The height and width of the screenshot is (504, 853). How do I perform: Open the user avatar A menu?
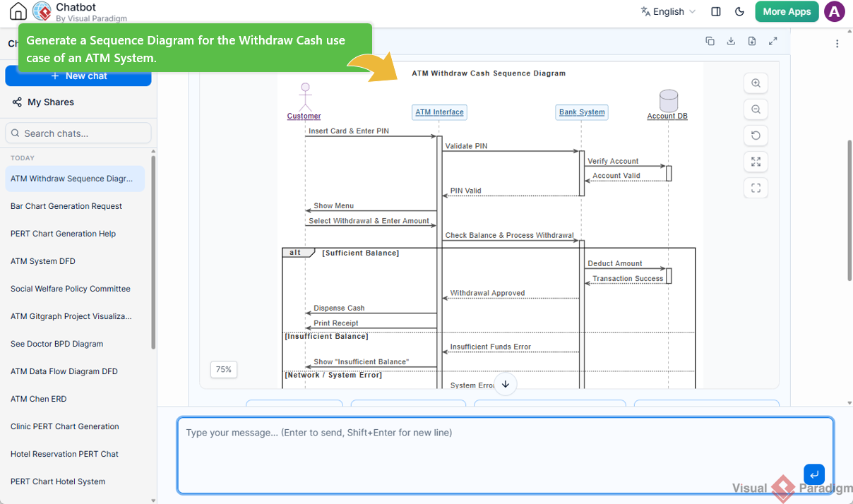coord(835,11)
